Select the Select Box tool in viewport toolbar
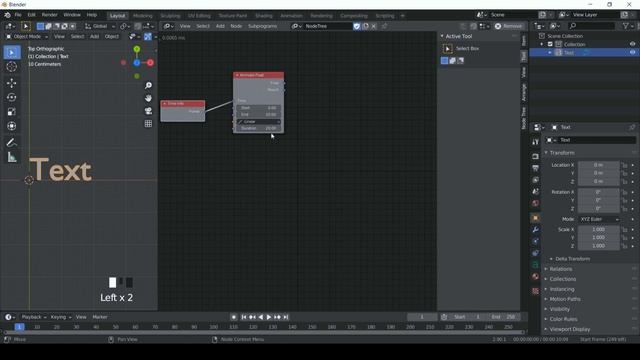Image resolution: width=640 pixels, height=360 pixels. pos(12,53)
